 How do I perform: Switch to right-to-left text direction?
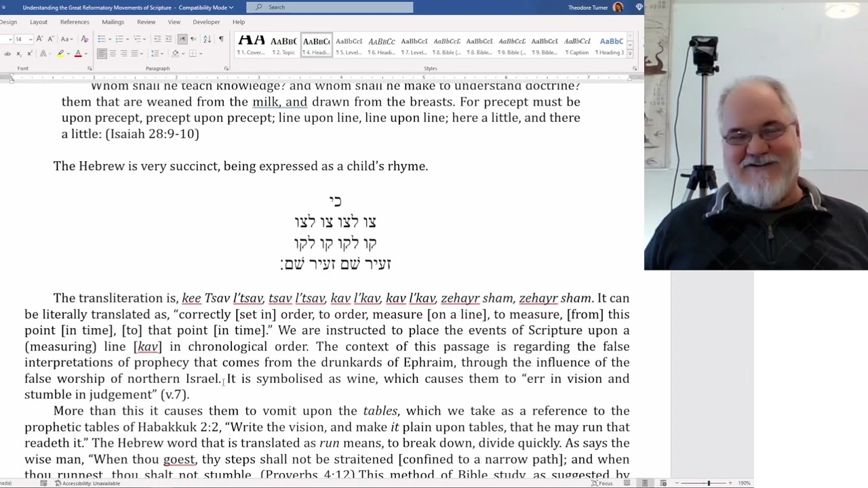pyautogui.click(x=193, y=39)
